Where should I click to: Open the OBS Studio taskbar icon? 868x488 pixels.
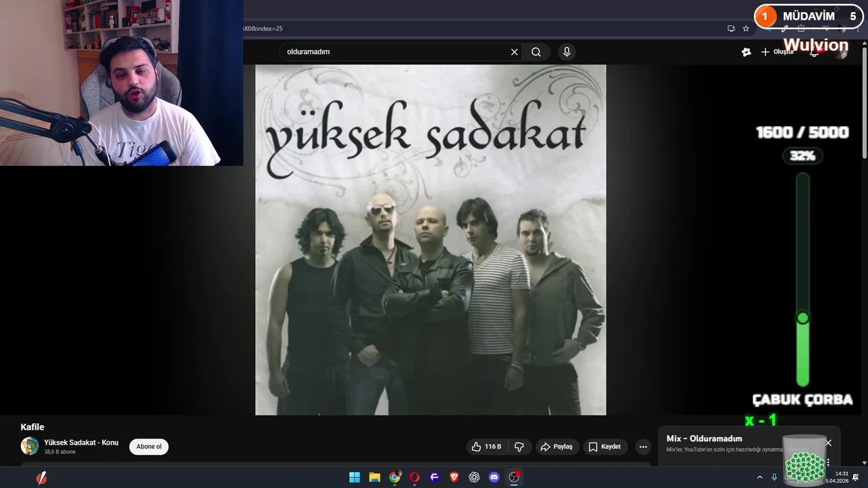point(514,477)
